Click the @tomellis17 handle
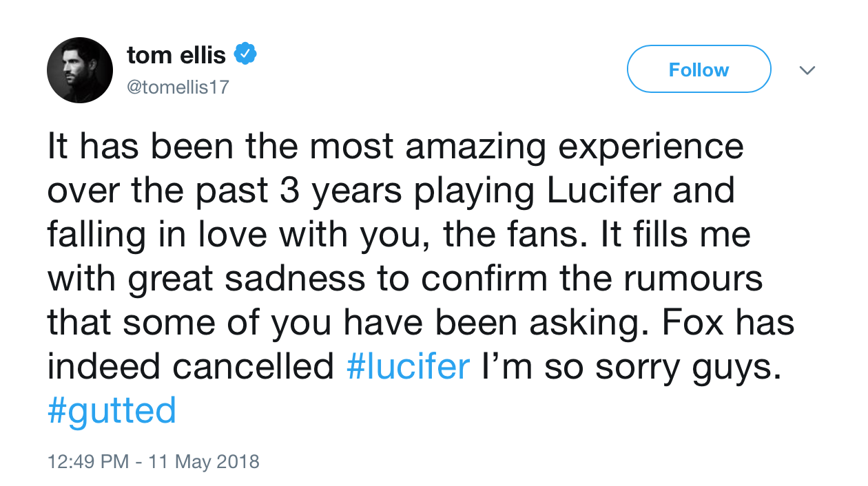Image resolution: width=868 pixels, height=486 pixels. 177,87
